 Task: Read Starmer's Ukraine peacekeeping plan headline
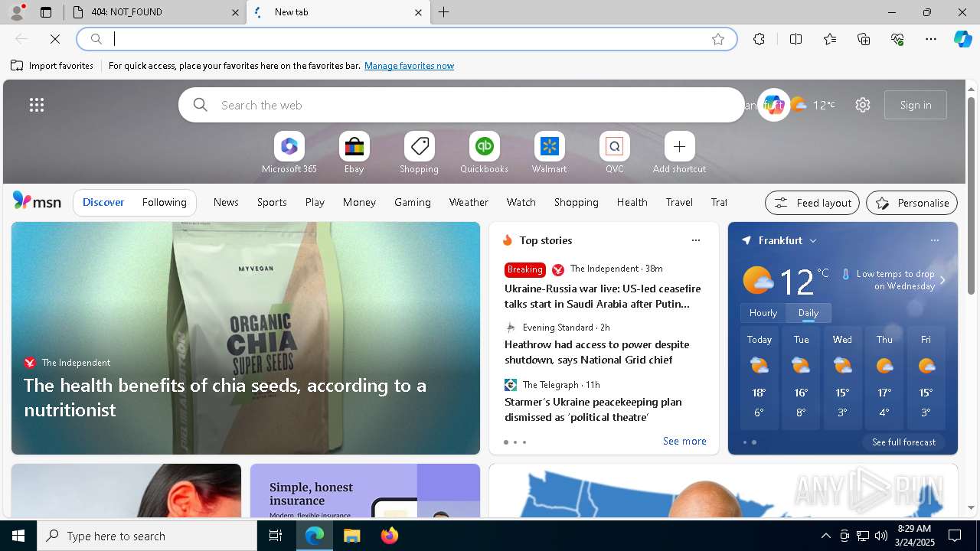(593, 409)
